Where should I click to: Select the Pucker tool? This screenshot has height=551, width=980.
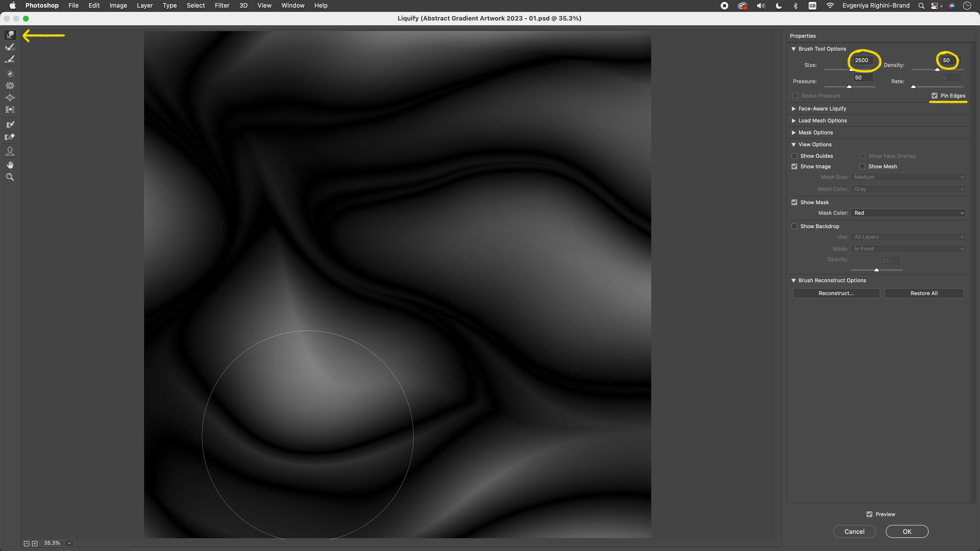click(10, 85)
